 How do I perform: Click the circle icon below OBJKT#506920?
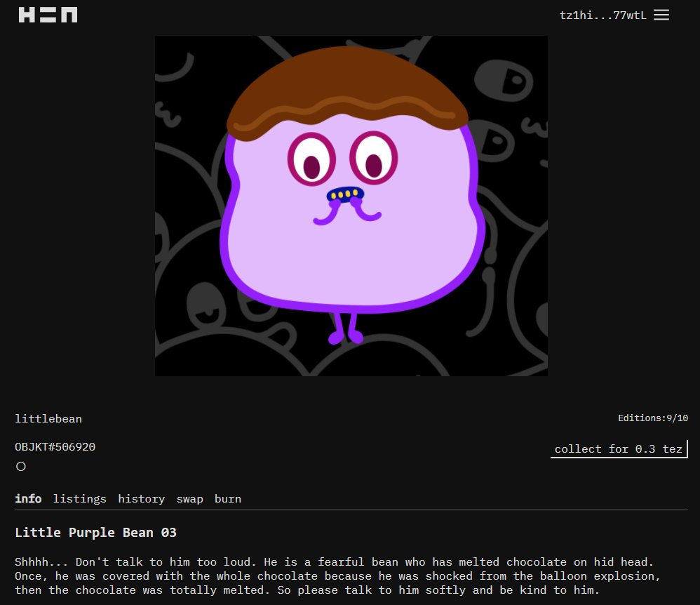pos(20,466)
